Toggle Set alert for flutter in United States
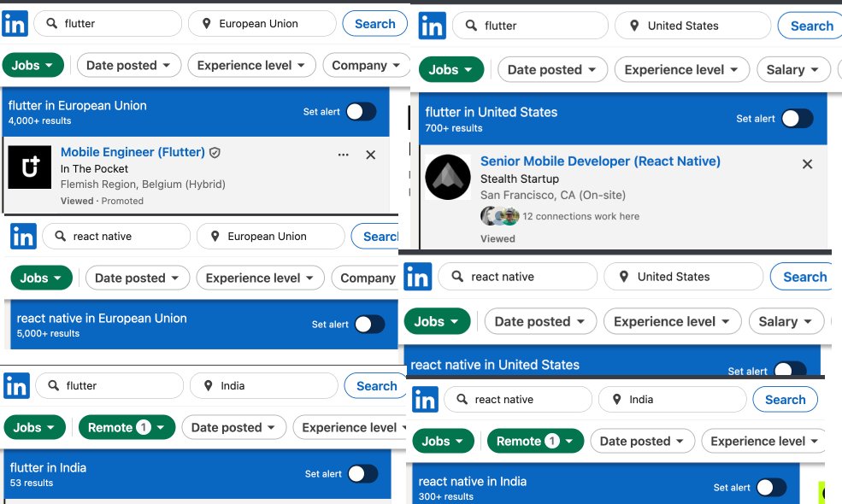The height and width of the screenshot is (504, 842). [798, 119]
